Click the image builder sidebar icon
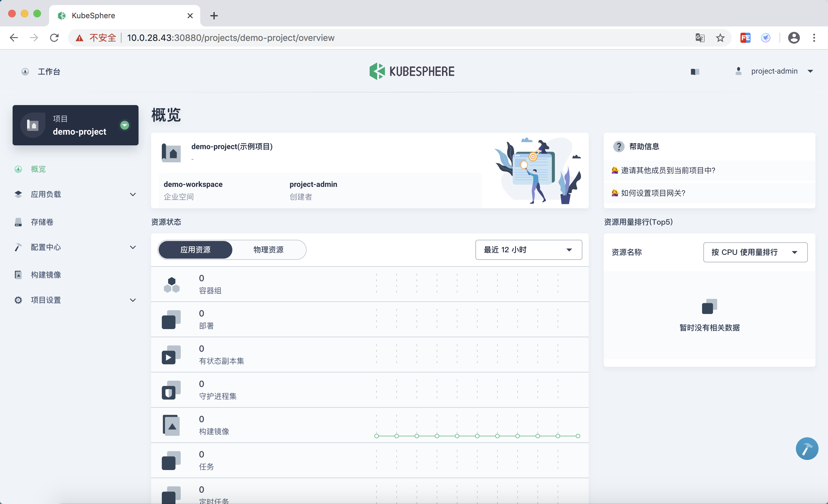The height and width of the screenshot is (504, 828). [18, 275]
